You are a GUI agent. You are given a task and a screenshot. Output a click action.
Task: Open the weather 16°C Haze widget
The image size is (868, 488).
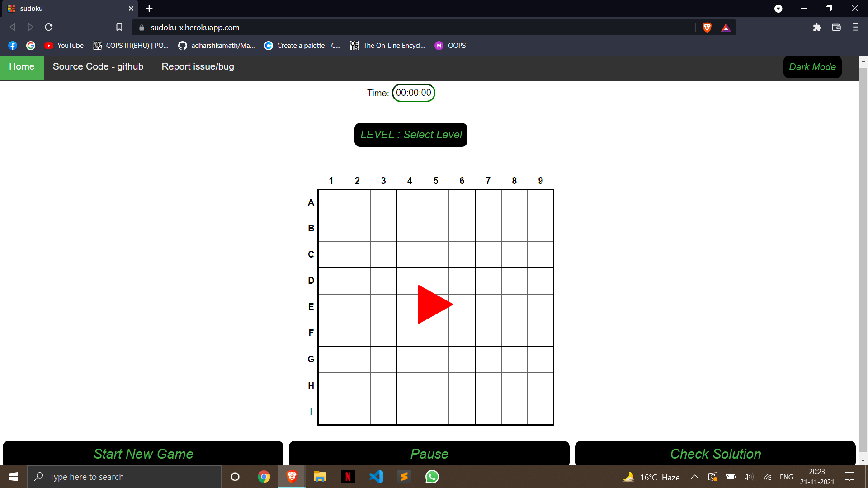(651, 477)
